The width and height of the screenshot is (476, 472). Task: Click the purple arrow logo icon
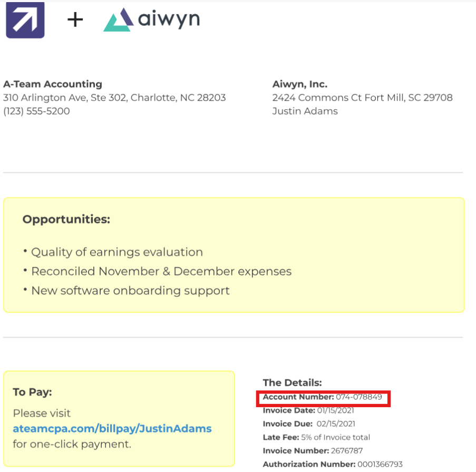pyautogui.click(x=25, y=20)
